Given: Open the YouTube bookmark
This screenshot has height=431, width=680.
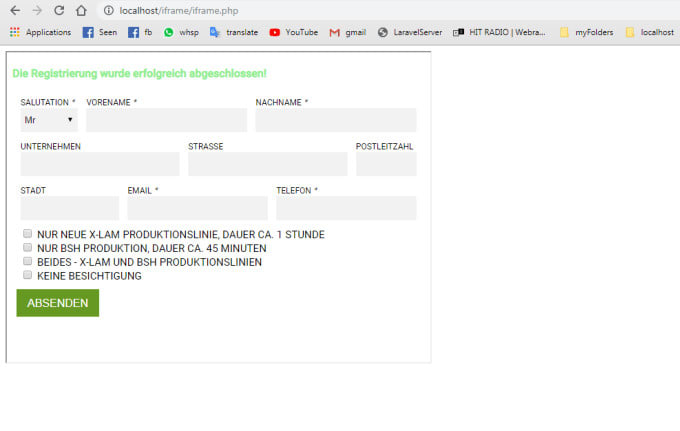Looking at the screenshot, I should pyautogui.click(x=294, y=32).
